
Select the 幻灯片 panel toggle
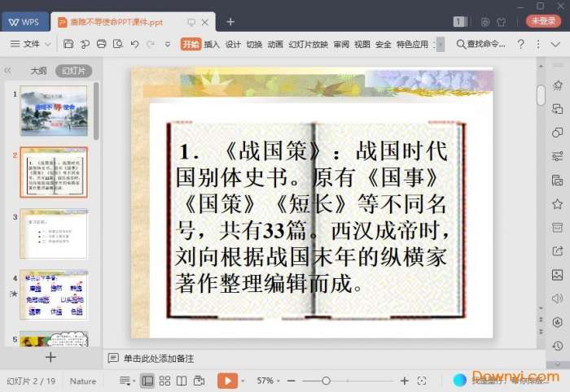[x=73, y=71]
